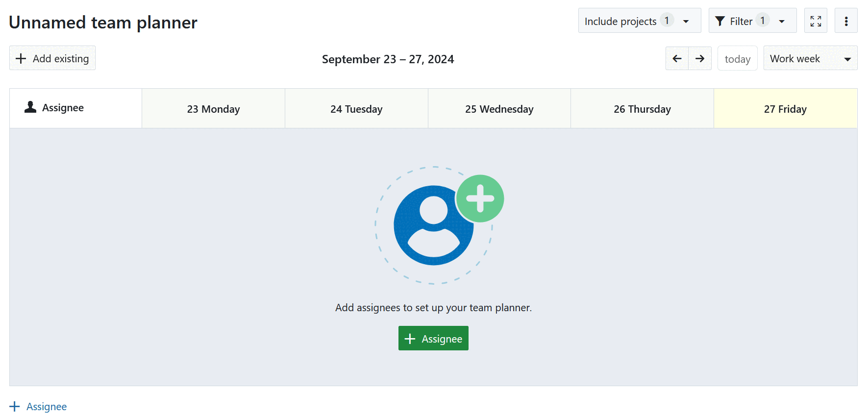The width and height of the screenshot is (868, 418).
Task: Click the plus icon inside Add existing
Action: pos(21,58)
